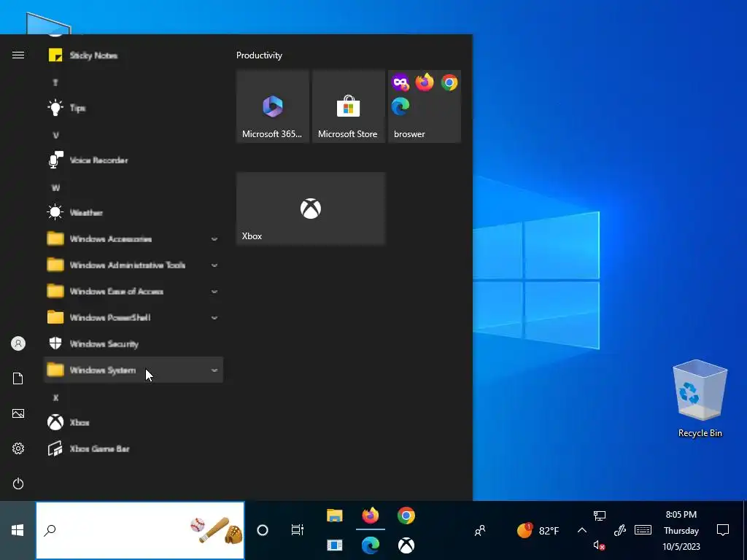Screen dimensions: 747x560
Task: Open Voice Recorder from the app list
Action: [x=133, y=160]
